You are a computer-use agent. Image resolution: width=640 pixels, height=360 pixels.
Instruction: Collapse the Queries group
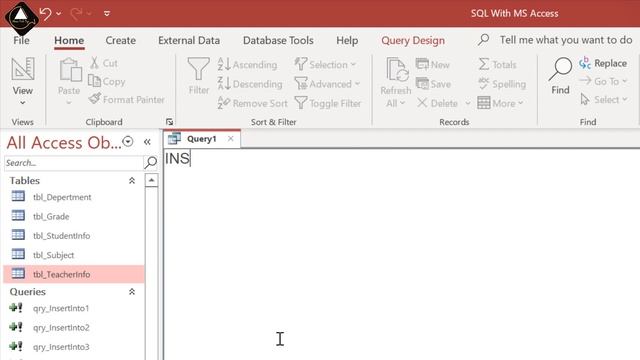[132, 292]
